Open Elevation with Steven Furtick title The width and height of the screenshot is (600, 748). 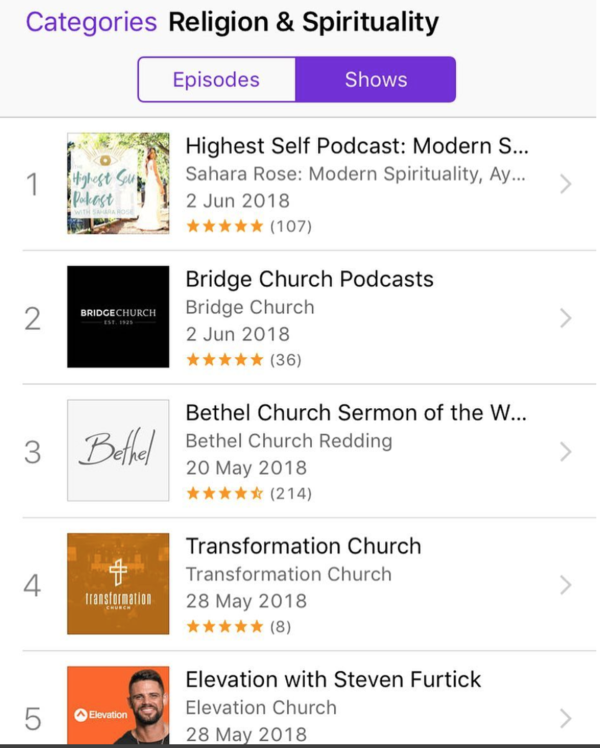coord(333,680)
